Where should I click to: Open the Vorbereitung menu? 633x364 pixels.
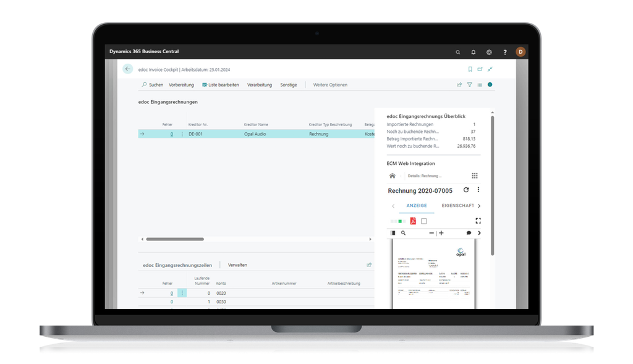coord(181,85)
